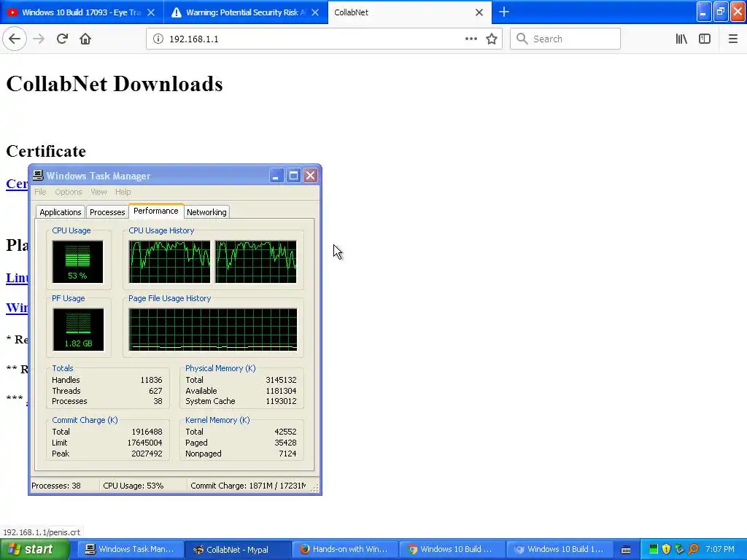Viewport: 747px width, 560px height.
Task: Open the Windows platform link
Action: pos(17,308)
